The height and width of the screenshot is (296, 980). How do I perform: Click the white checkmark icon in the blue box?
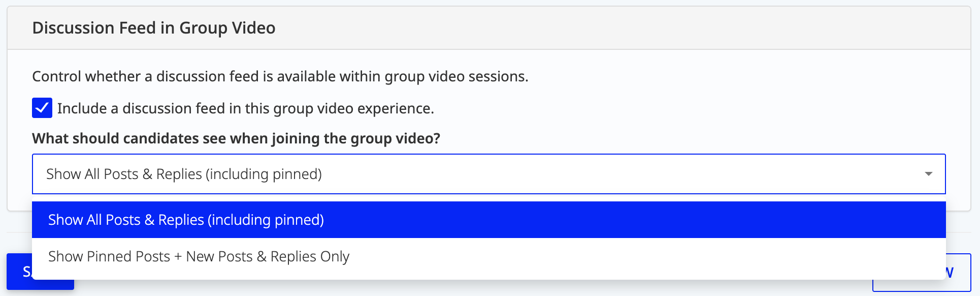coord(42,108)
